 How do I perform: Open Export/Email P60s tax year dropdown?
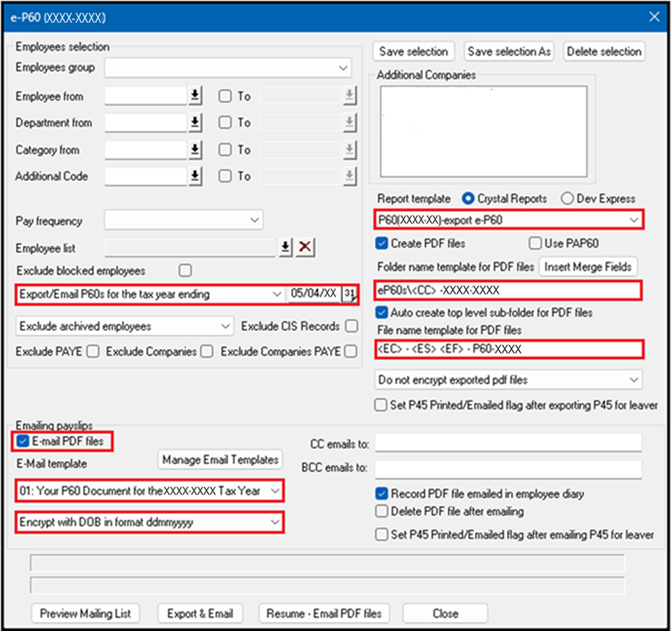(x=150, y=294)
